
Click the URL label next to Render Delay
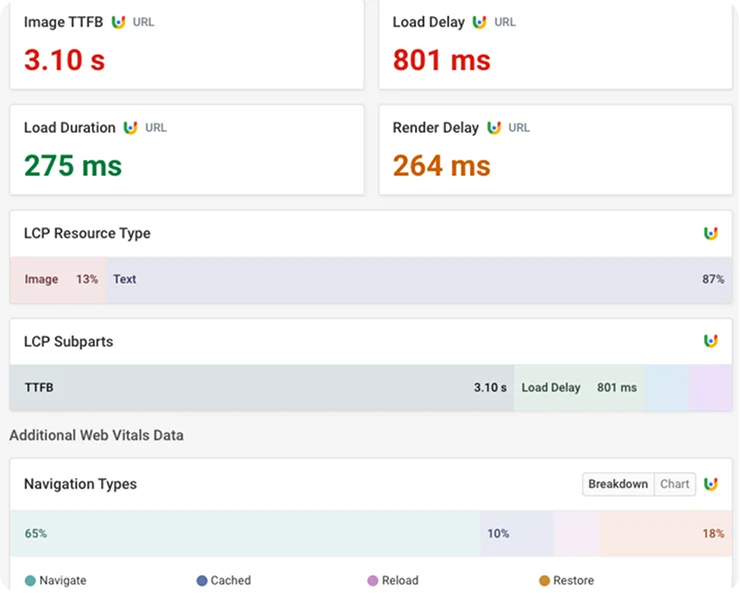[519, 128]
